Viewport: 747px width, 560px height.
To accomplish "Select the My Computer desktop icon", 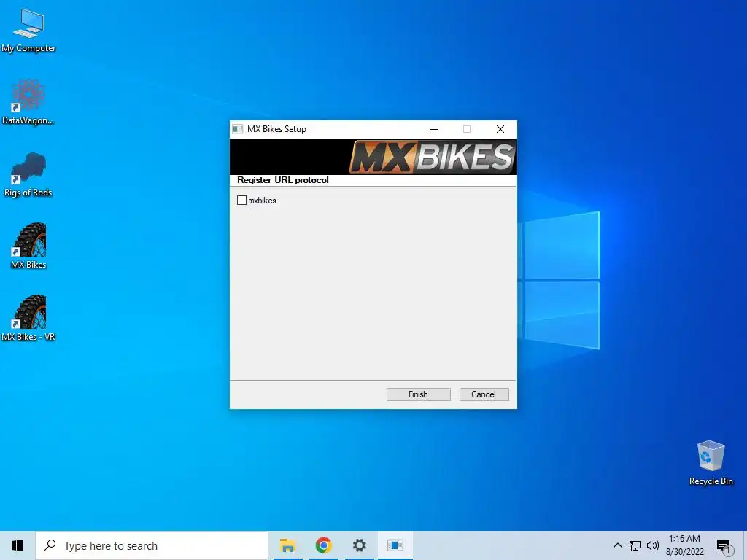I will (28, 30).
